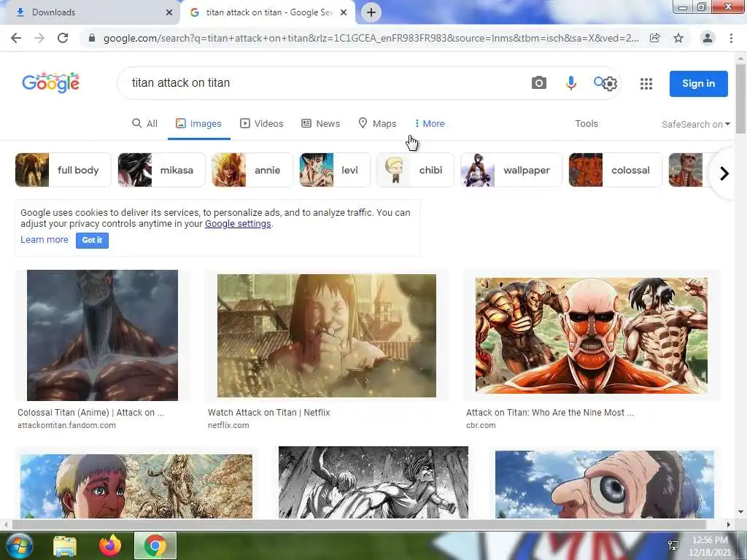The image size is (747, 560).
Task: Start voice search with the microphone icon
Action: pyautogui.click(x=570, y=83)
